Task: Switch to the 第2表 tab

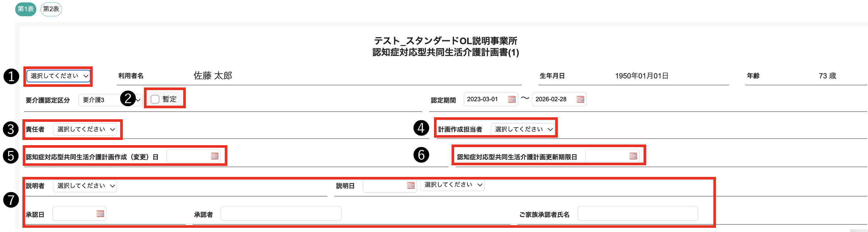Action: coord(51,9)
